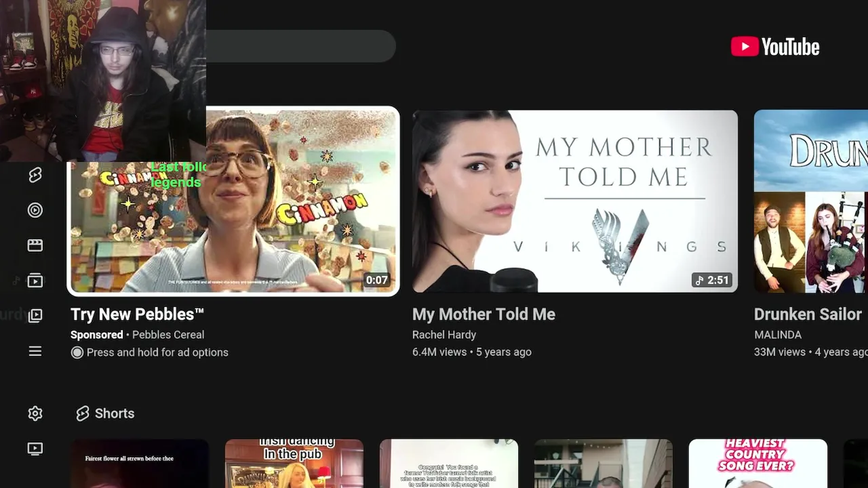Click the 0:07 duration badge
This screenshot has width=868, height=488.
376,280
